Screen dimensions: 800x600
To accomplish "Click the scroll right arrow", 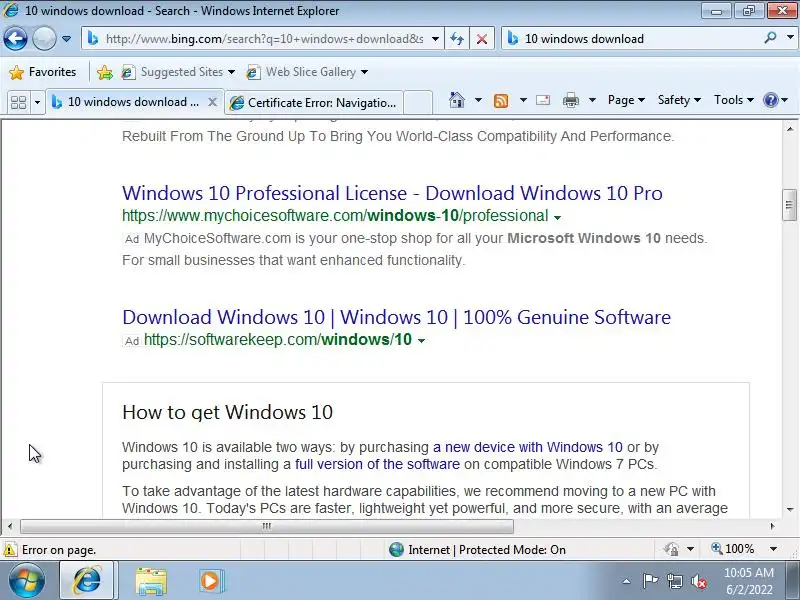I will coord(773,526).
